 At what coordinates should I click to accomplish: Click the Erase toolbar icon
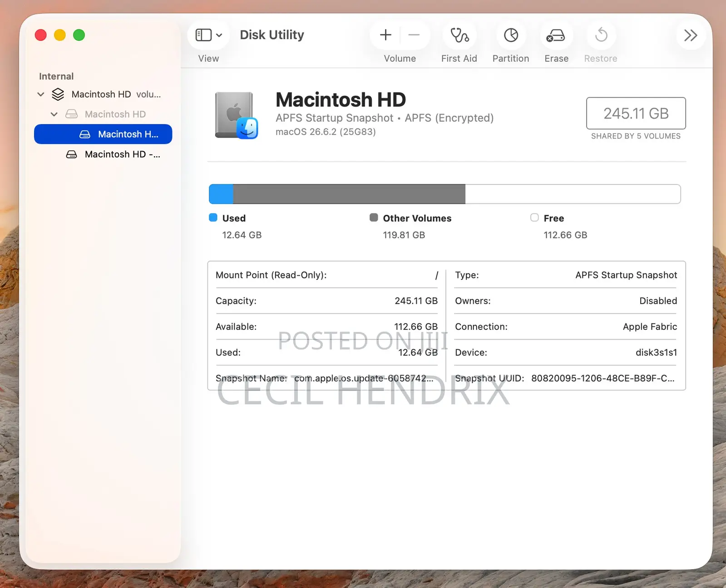click(556, 35)
